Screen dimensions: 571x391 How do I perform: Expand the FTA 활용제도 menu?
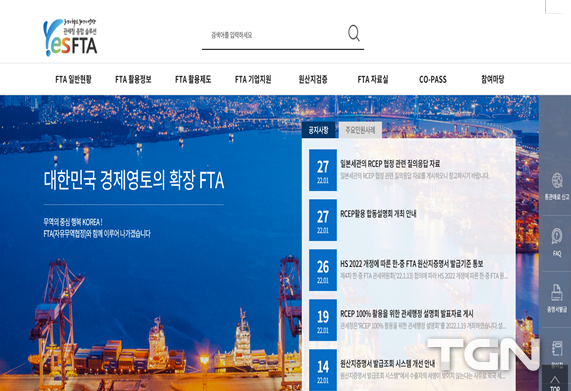tap(193, 79)
